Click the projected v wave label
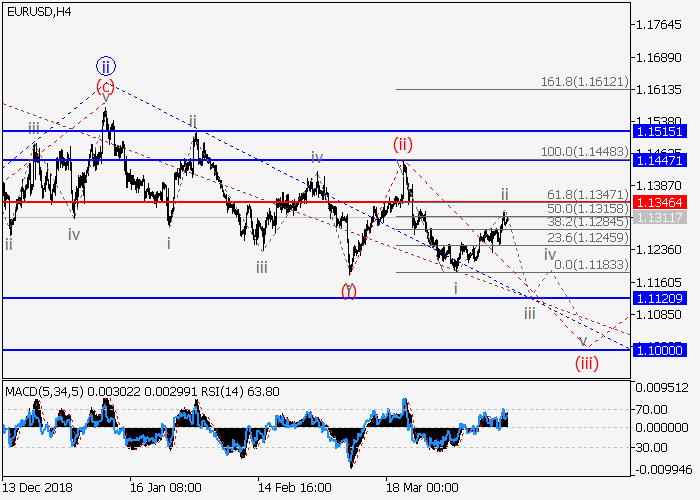This screenshot has width=700, height=500. (x=583, y=340)
